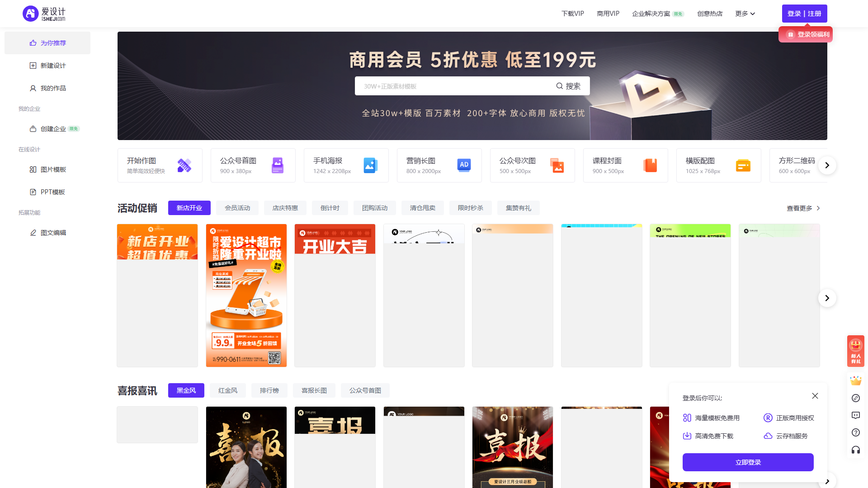Click the 云存档服务 cloud icon
Image resolution: width=868 pixels, height=488 pixels.
click(x=768, y=436)
